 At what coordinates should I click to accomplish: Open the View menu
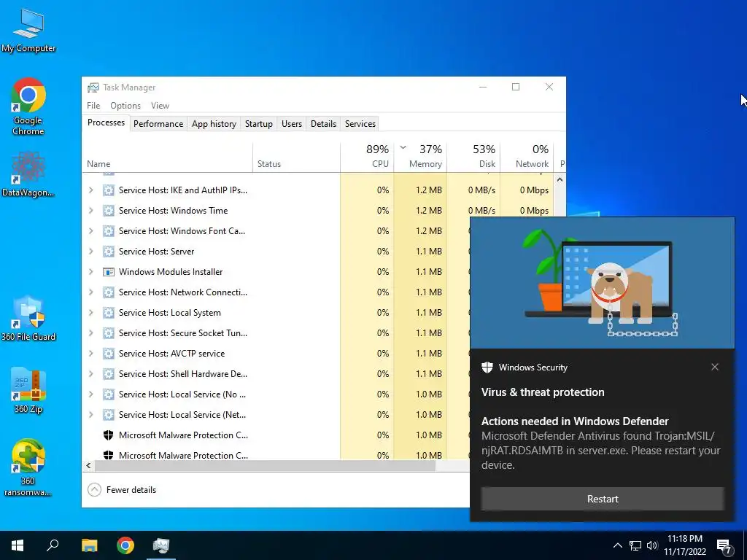pos(160,106)
